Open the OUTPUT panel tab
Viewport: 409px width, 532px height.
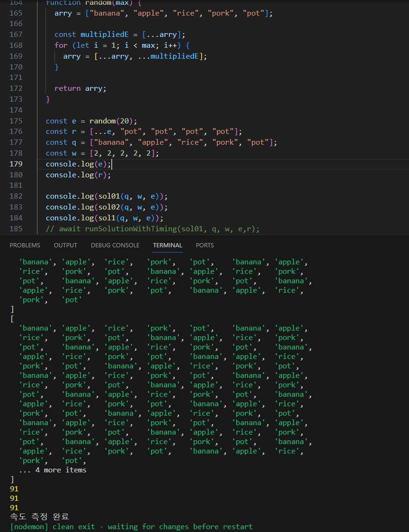[65, 245]
